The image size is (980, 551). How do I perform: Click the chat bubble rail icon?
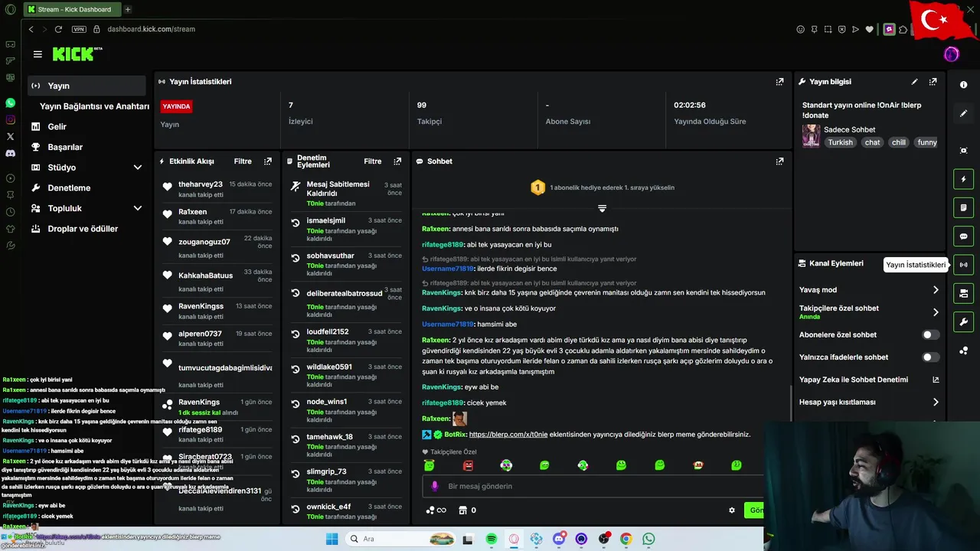click(x=964, y=236)
